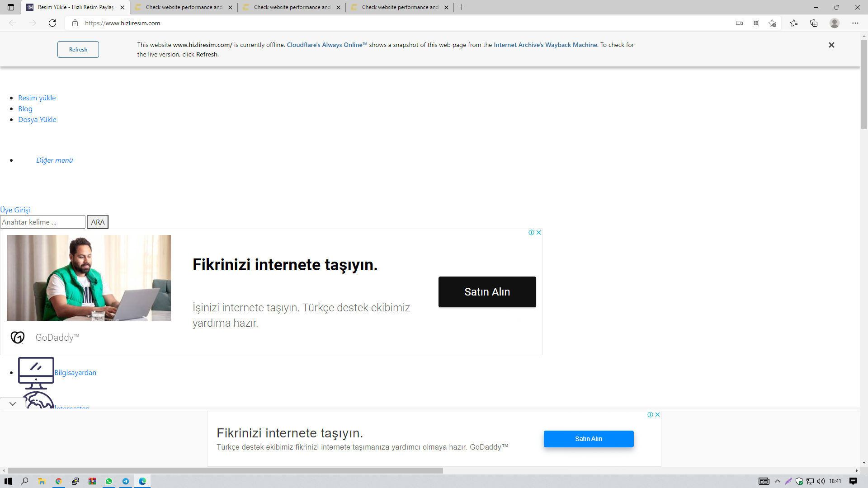Viewport: 868px width, 488px height.
Task: Click the ARA search button
Action: click(x=98, y=222)
